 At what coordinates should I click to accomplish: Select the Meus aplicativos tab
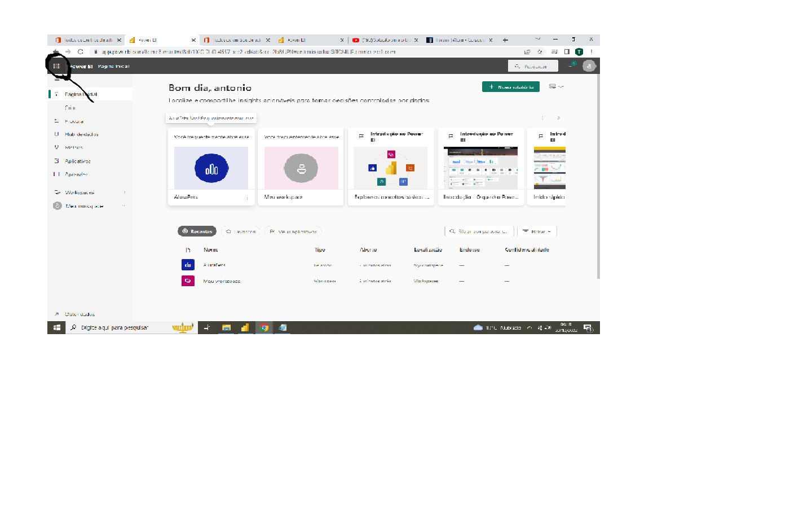pos(293,231)
